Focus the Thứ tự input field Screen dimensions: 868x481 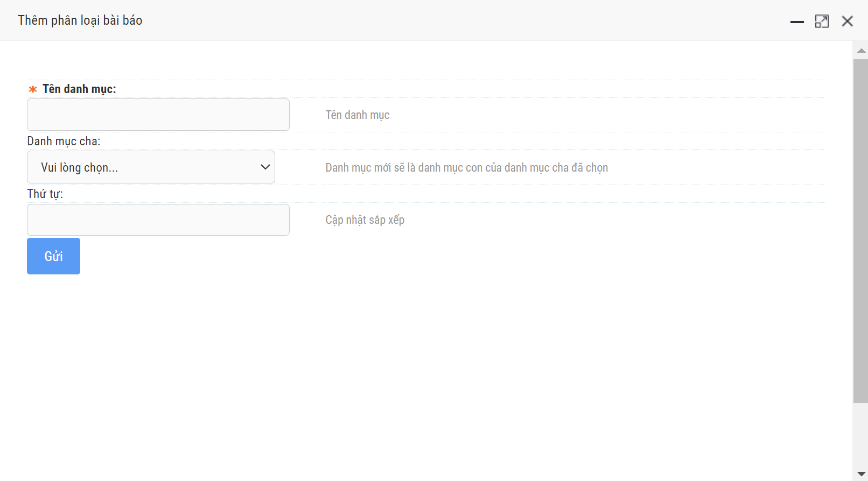click(x=158, y=220)
